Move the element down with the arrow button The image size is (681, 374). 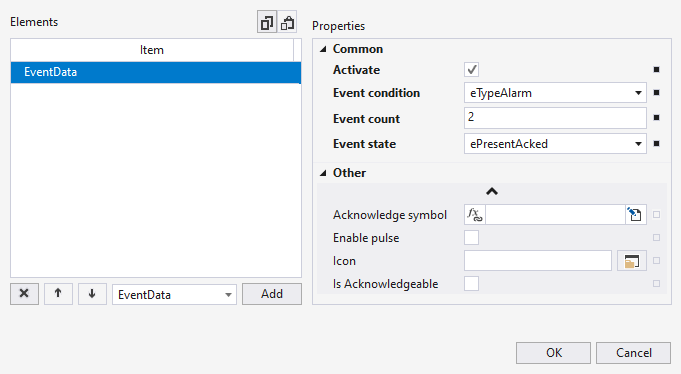click(92, 294)
